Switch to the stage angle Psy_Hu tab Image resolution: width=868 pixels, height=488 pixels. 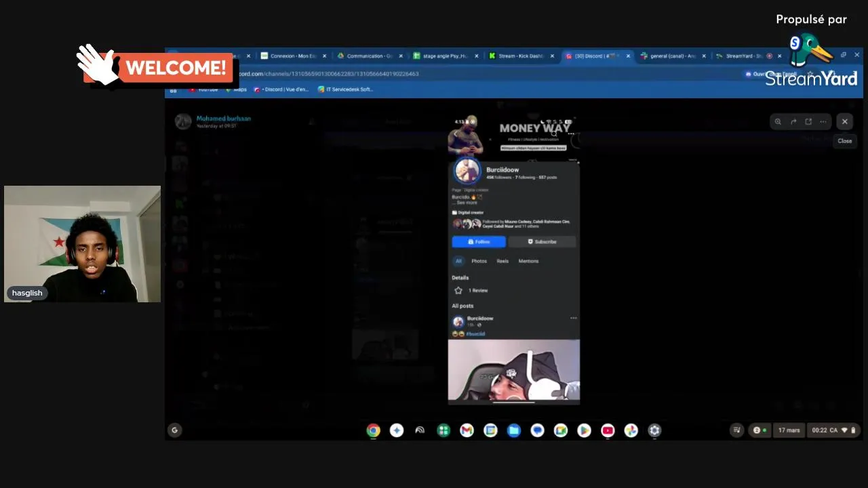pyautogui.click(x=446, y=56)
